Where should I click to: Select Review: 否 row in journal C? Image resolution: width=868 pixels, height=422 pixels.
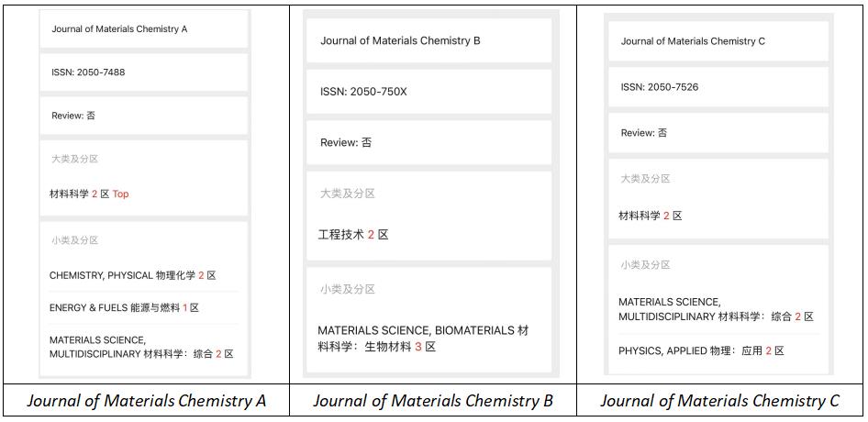(718, 133)
